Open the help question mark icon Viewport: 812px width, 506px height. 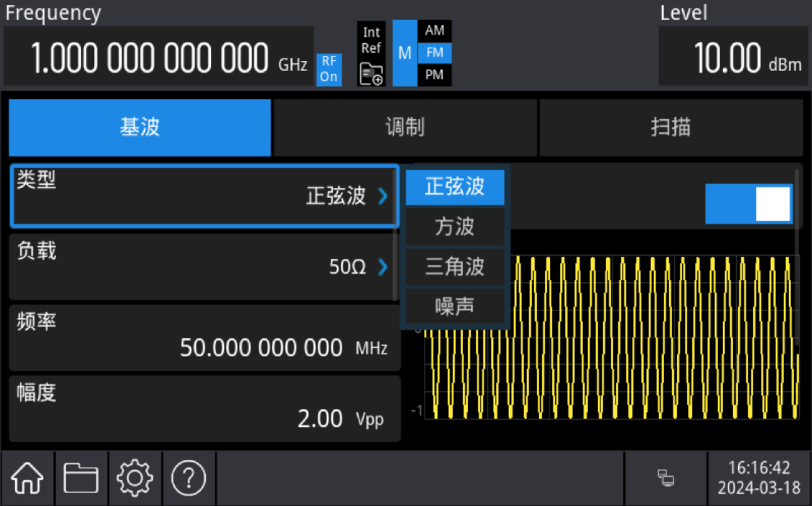[189, 478]
